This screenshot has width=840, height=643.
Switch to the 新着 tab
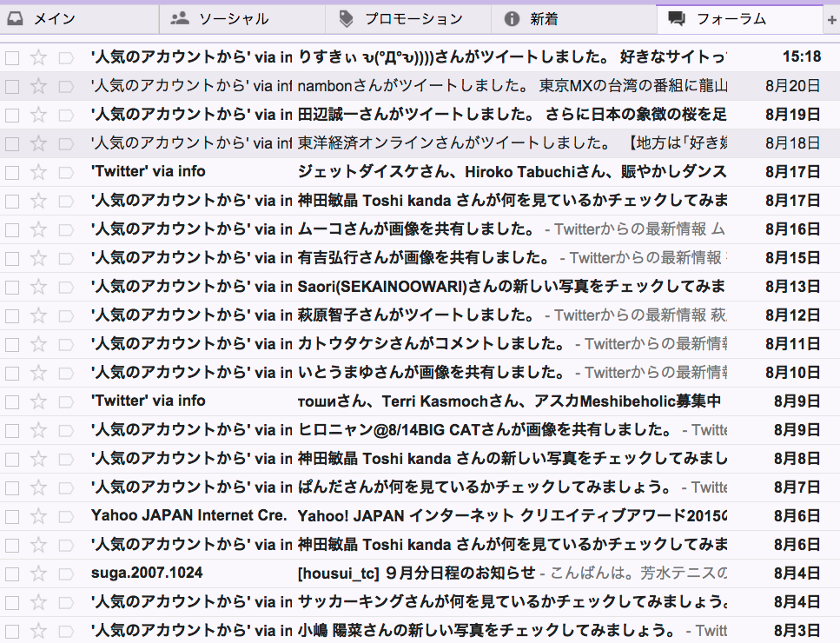573,19
